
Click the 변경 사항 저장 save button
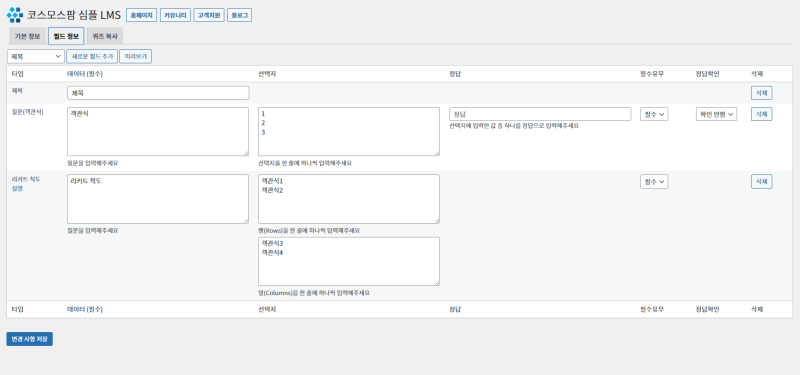(30, 339)
